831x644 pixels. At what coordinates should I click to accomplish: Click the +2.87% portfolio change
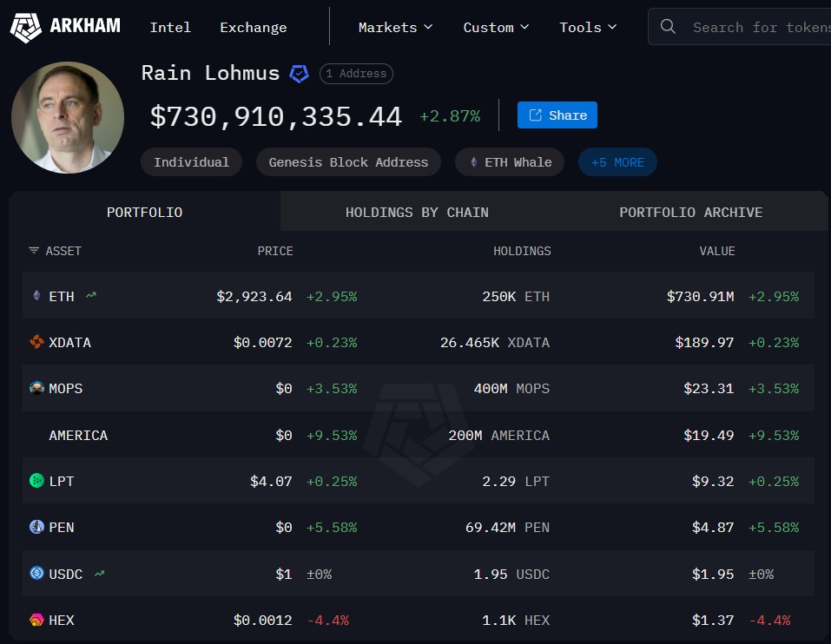(450, 115)
